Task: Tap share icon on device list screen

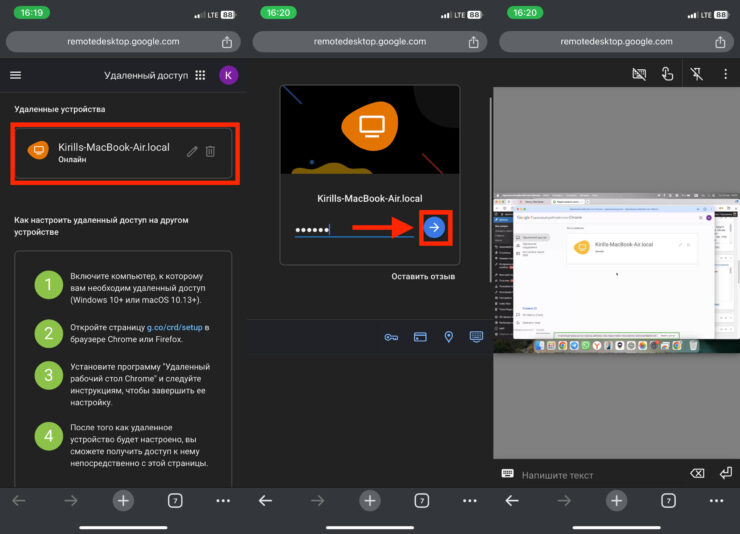Action: click(227, 42)
